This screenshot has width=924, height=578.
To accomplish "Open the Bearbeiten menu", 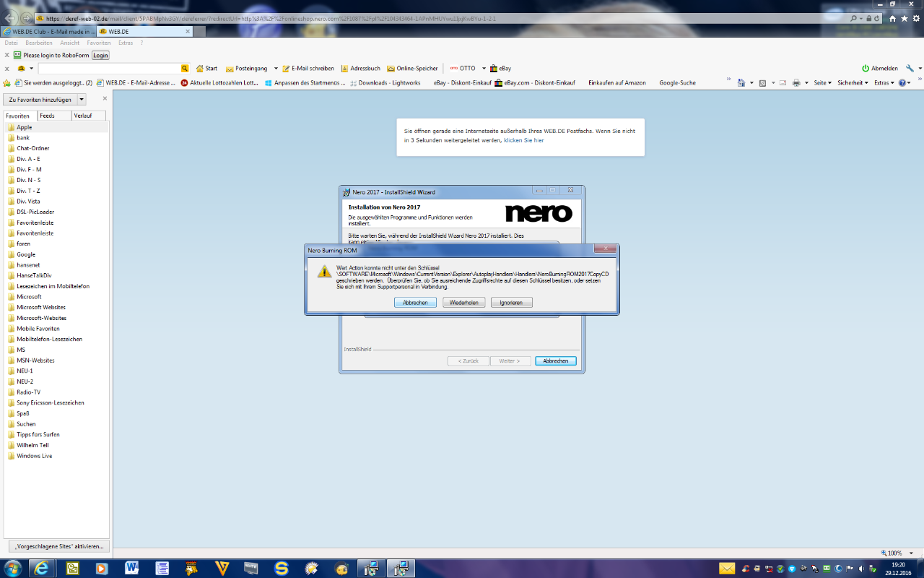I will click(x=39, y=43).
